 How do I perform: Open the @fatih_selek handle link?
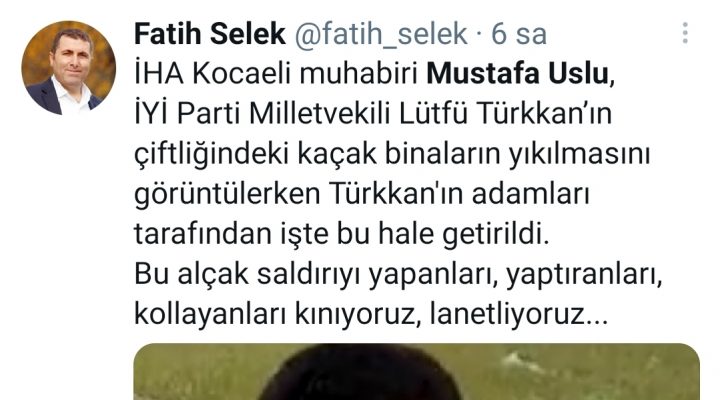coord(381,35)
